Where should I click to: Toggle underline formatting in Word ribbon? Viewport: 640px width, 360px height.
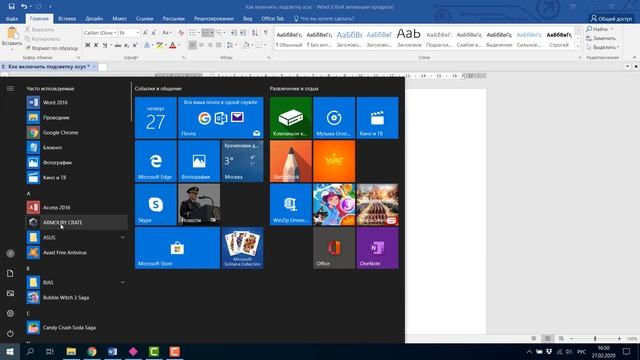pos(105,45)
